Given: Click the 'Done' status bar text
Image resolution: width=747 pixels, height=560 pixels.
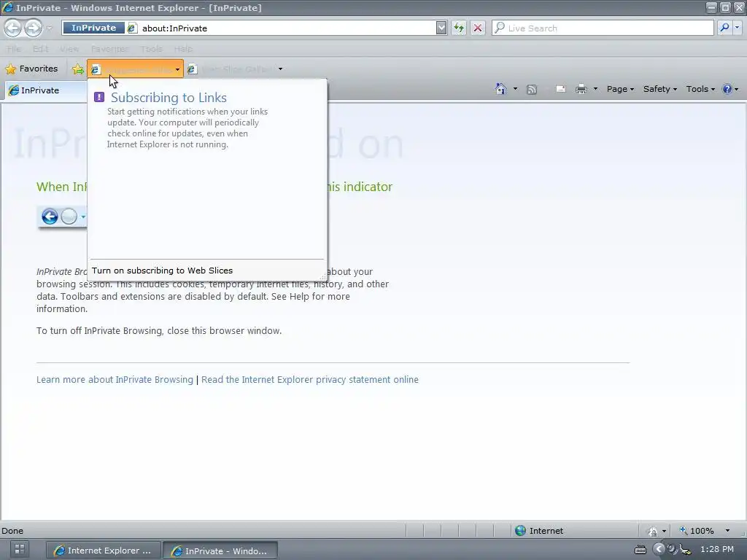Looking at the screenshot, I should (12, 531).
